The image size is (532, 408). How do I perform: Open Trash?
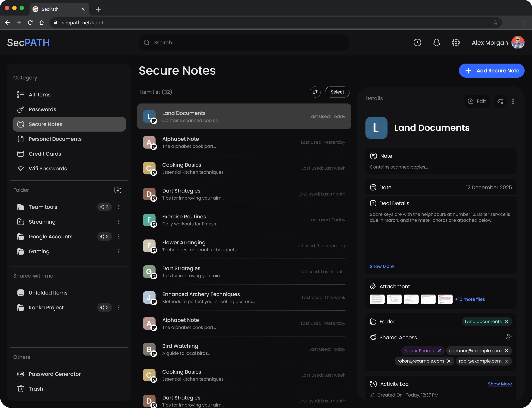click(x=69, y=389)
